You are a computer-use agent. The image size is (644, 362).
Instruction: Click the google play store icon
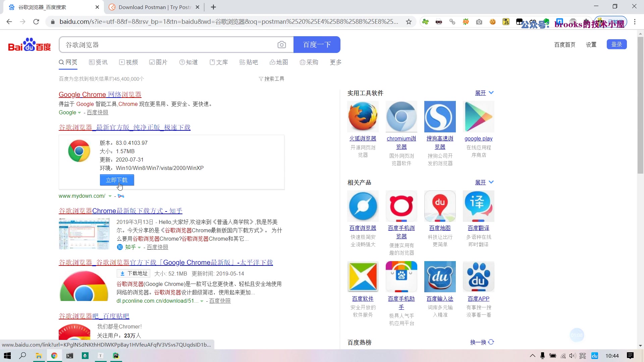[479, 117]
